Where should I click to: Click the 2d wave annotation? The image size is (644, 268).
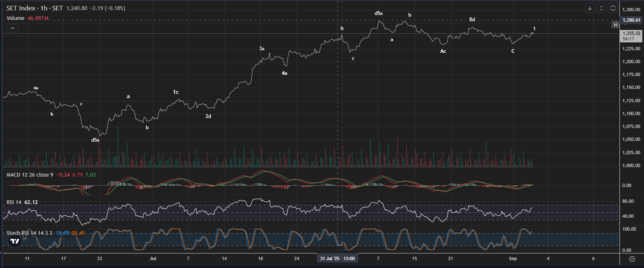tap(209, 116)
